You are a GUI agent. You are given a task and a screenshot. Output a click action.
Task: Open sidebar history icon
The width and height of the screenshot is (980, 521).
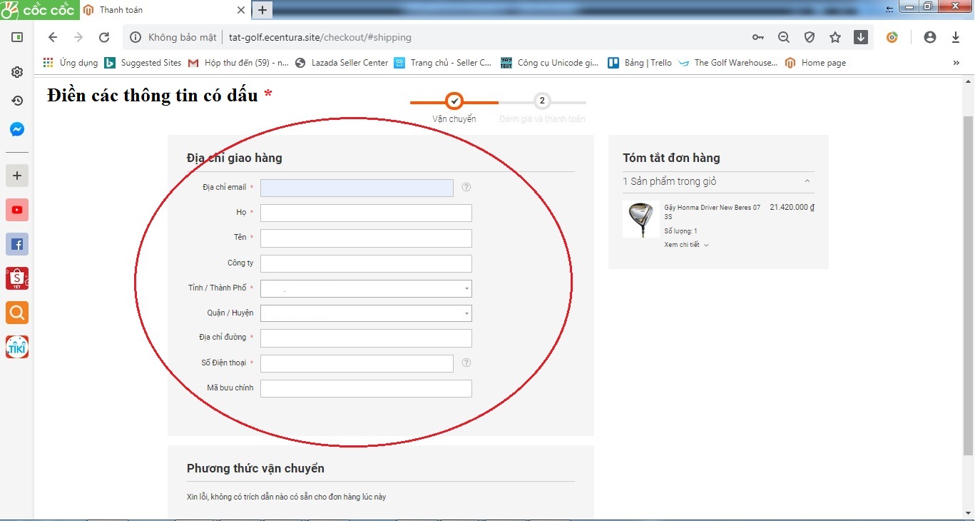[17, 101]
